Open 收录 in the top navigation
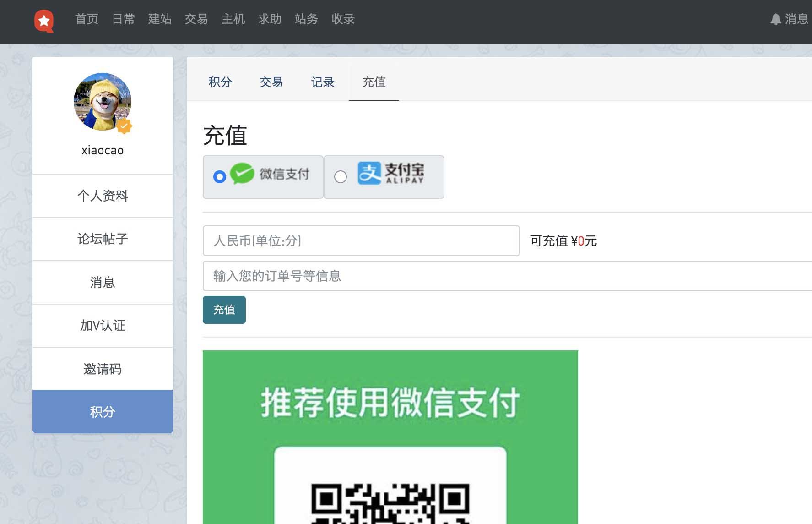Screen dimensions: 812x524 click(x=343, y=19)
